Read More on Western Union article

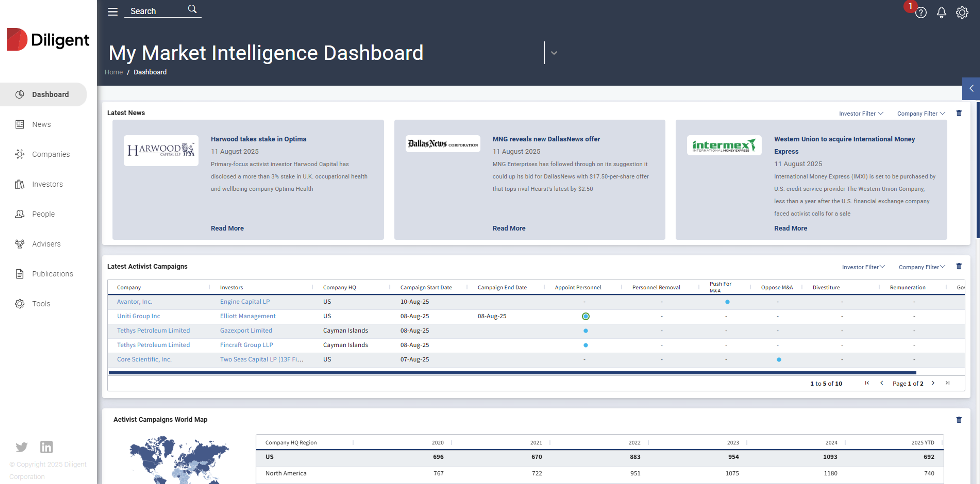791,228
